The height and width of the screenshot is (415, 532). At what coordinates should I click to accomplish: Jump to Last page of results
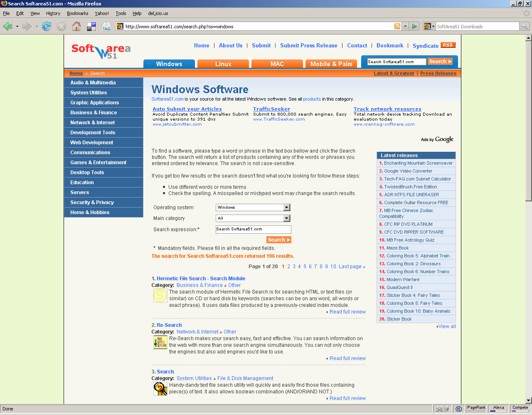tap(352, 267)
